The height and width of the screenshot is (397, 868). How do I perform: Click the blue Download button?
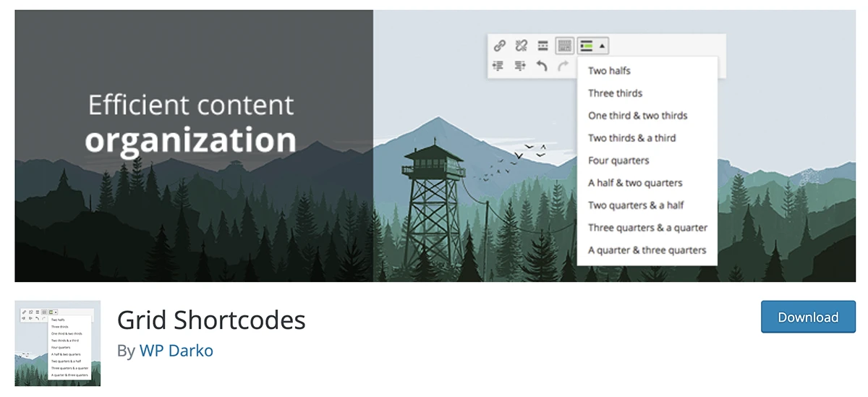(808, 317)
